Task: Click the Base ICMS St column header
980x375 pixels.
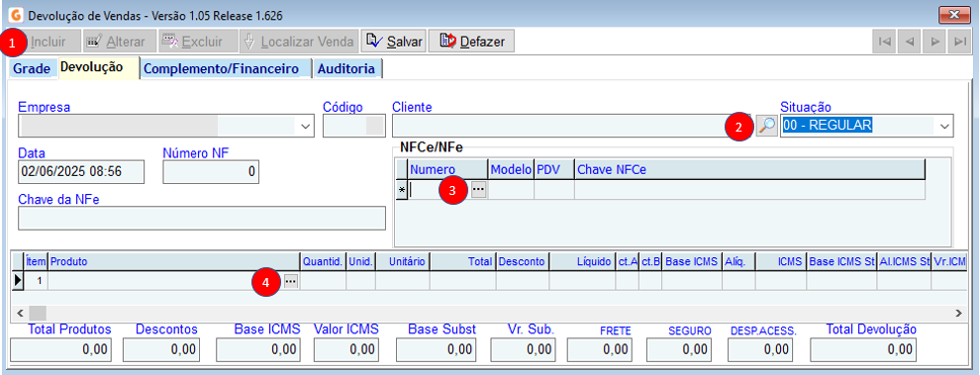Action: [841, 262]
